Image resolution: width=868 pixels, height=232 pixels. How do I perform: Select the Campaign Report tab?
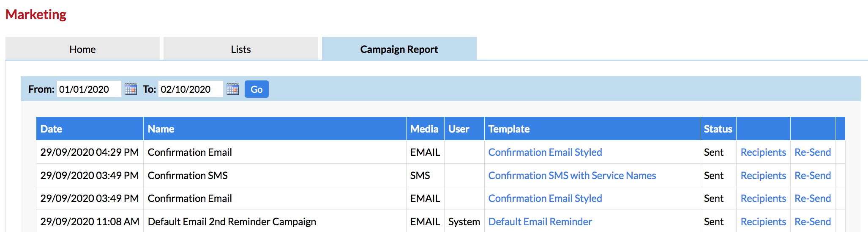click(399, 49)
